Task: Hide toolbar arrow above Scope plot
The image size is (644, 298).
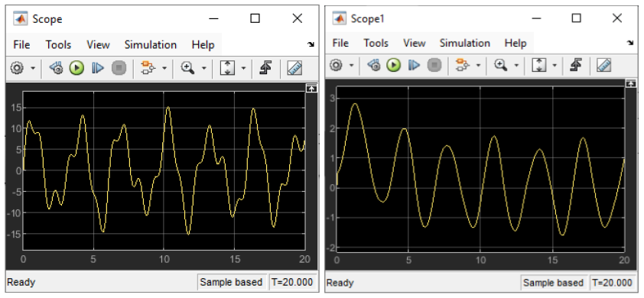Action: pos(312,88)
